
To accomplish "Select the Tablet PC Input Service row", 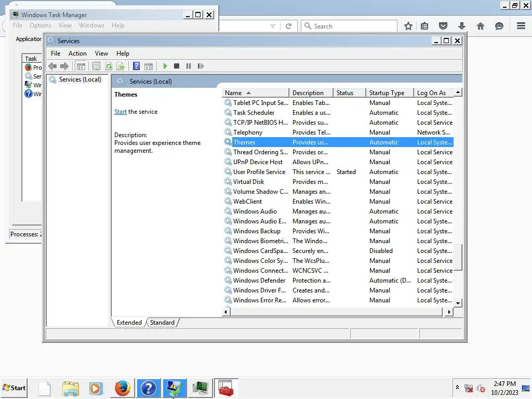I will click(x=338, y=103).
